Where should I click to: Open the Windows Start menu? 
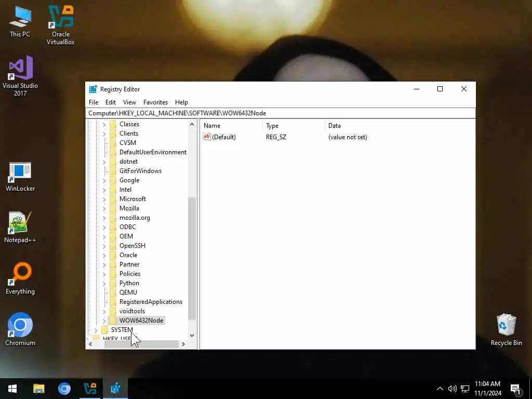click(x=12, y=389)
